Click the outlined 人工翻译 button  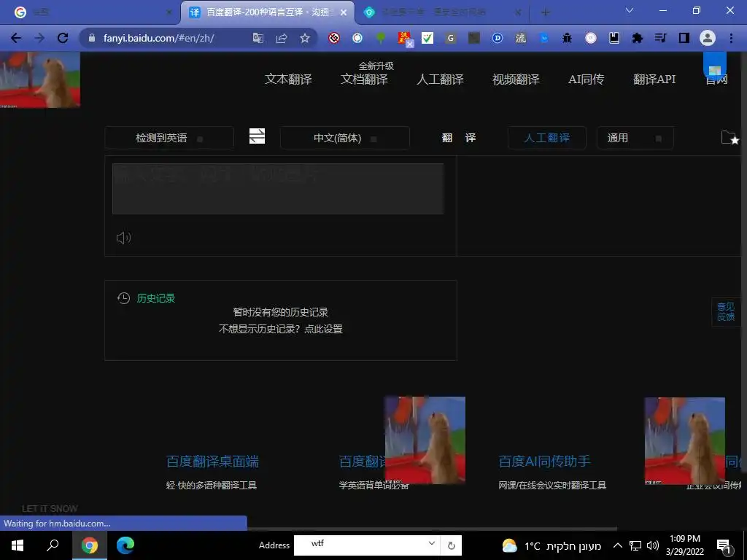coord(547,138)
